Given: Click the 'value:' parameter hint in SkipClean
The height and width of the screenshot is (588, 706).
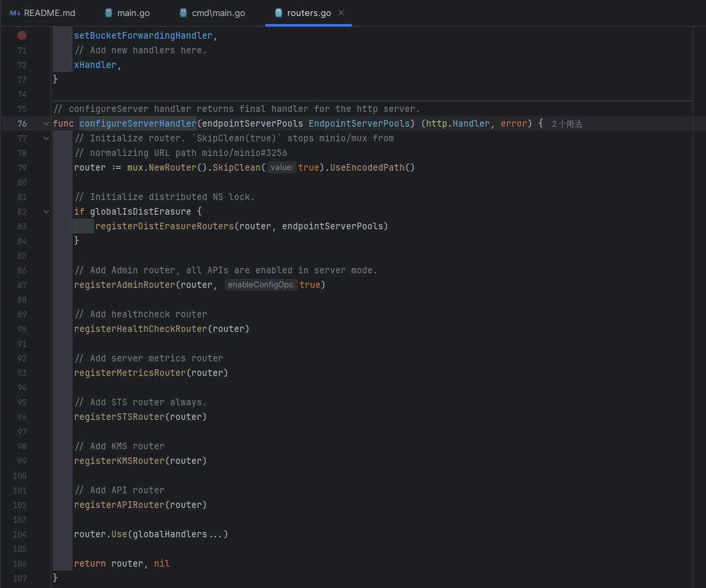Looking at the screenshot, I should pyautogui.click(x=282, y=167).
